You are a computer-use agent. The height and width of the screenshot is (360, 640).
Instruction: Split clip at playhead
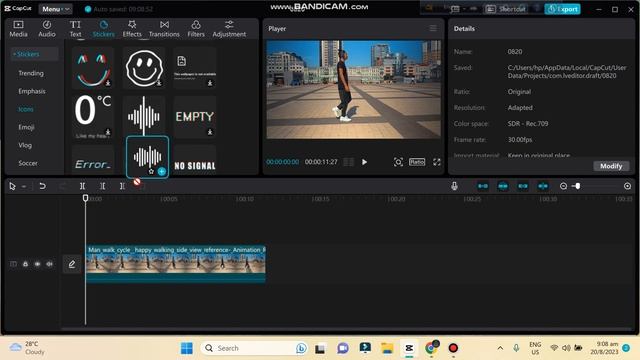[82, 186]
